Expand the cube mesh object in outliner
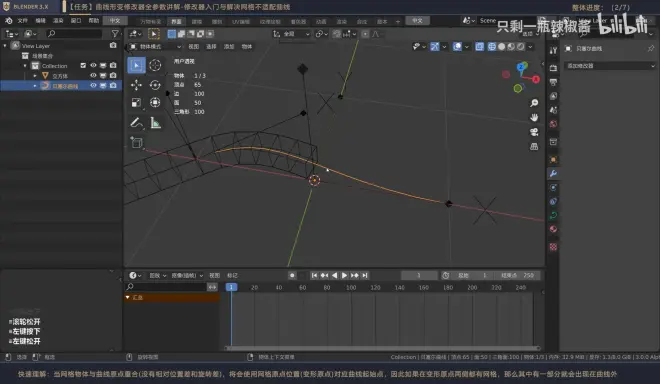 [x=35, y=76]
